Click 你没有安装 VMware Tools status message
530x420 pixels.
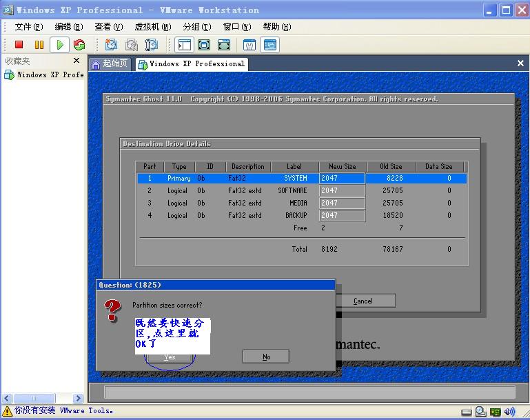click(x=63, y=411)
